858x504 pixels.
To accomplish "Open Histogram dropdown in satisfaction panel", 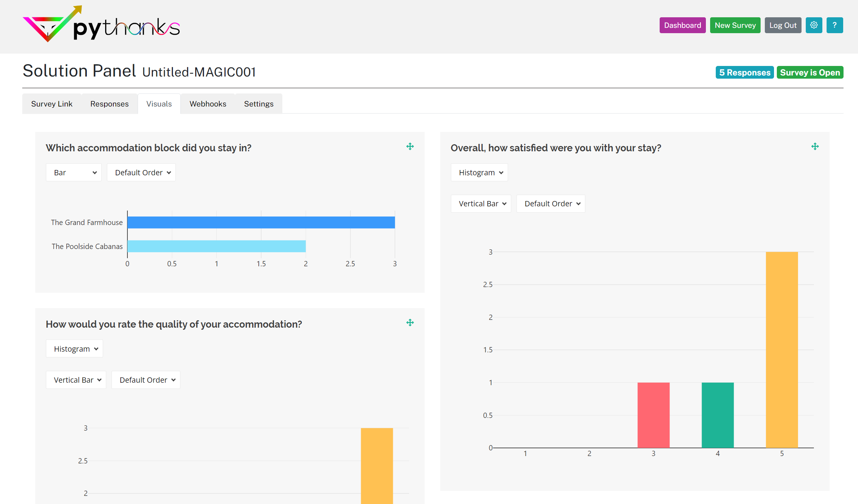I will [x=479, y=172].
